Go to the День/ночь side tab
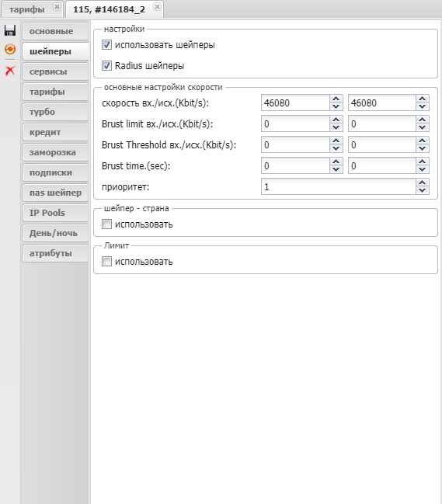The width and height of the screenshot is (442, 504). point(55,233)
